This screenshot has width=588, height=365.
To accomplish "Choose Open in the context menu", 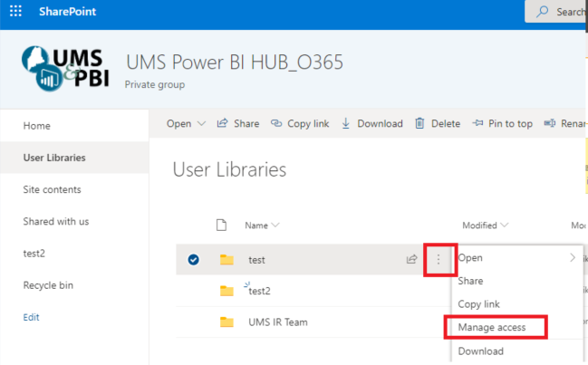I will coord(470,258).
